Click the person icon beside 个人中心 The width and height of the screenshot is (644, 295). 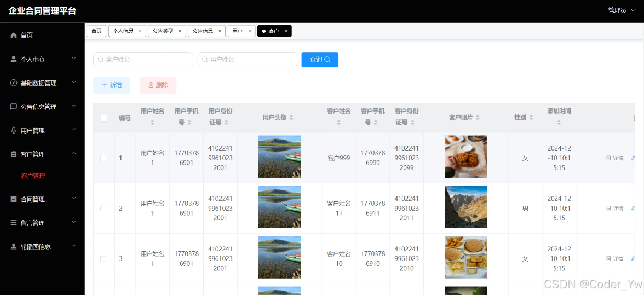tap(14, 59)
